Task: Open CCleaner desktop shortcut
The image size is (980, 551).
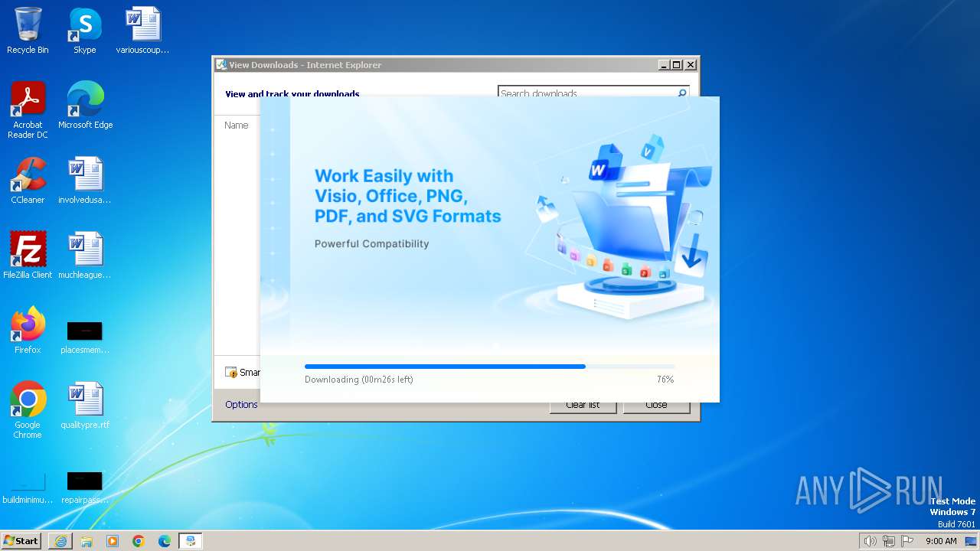Action: [28, 181]
